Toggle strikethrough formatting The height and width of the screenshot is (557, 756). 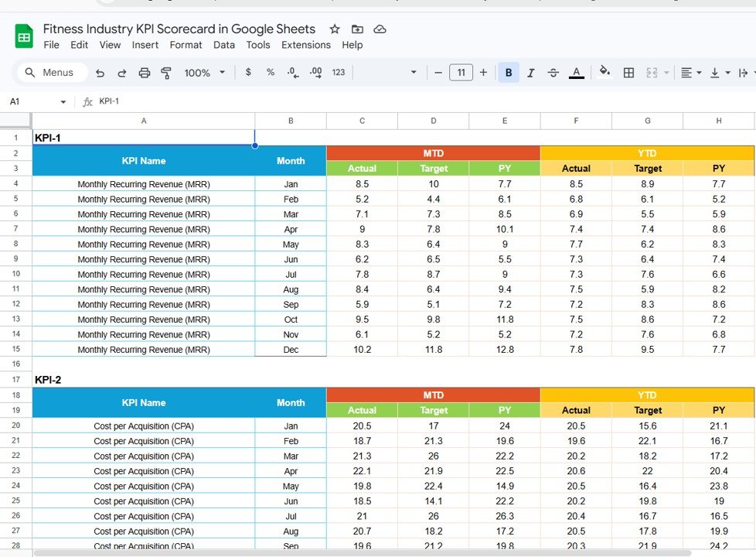553,72
